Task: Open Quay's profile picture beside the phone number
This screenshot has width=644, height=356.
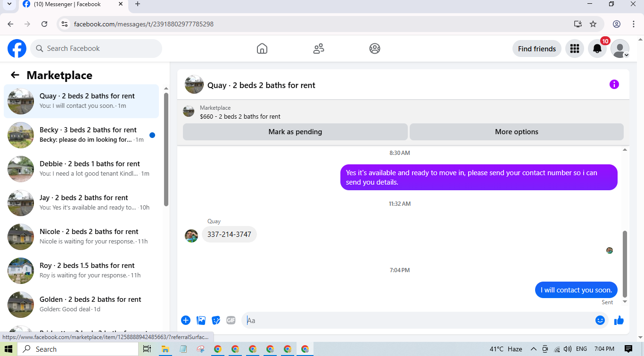Action: pos(191,236)
